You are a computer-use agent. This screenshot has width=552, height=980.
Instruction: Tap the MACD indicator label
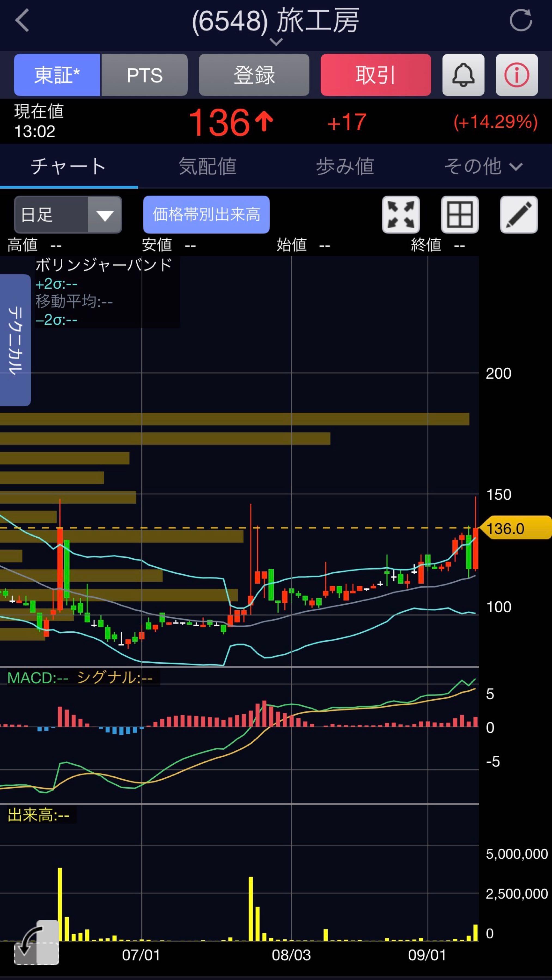[38, 678]
